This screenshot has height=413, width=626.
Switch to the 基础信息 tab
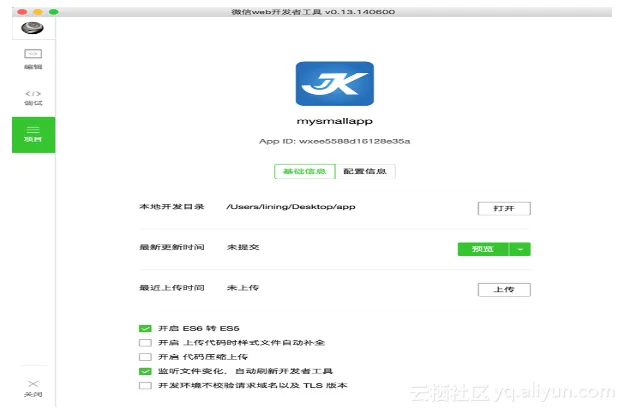click(x=305, y=171)
